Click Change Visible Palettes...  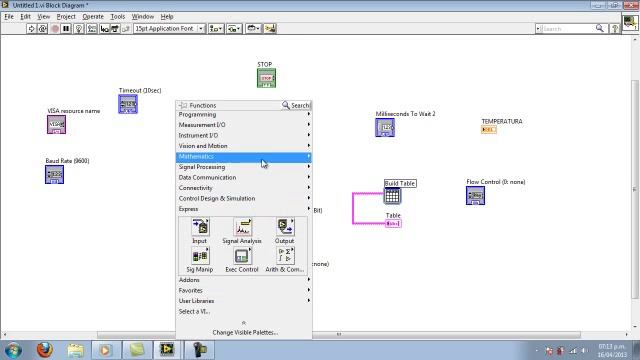click(x=245, y=333)
